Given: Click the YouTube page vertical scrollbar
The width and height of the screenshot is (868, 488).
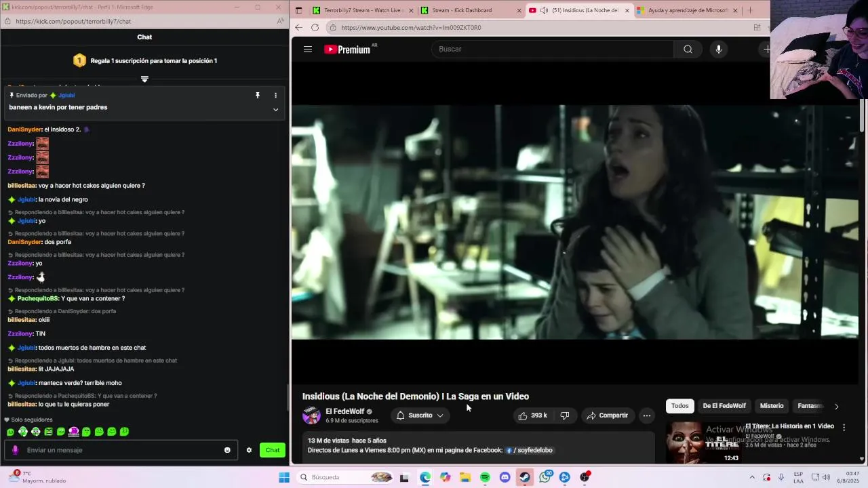Looking at the screenshot, I should [863, 115].
